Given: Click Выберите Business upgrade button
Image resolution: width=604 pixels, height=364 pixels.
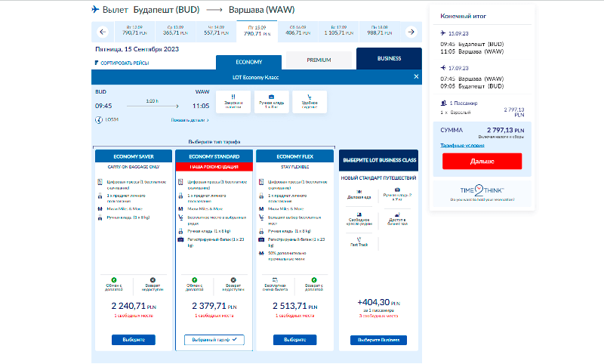Looking at the screenshot, I should 379,340.
